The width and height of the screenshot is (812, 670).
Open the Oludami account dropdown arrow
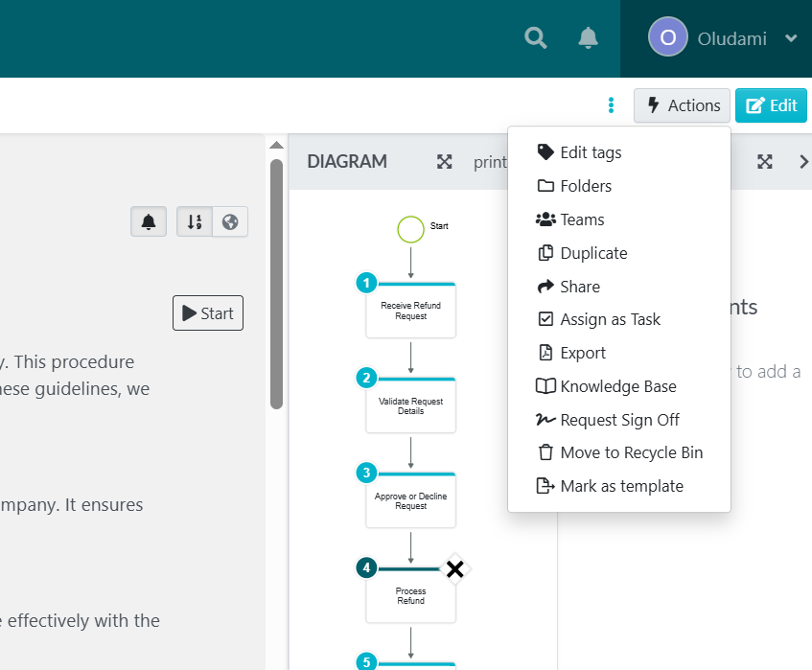point(791,38)
